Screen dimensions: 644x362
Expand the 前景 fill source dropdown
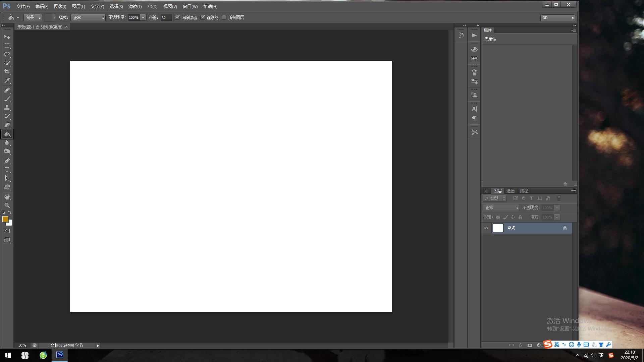33,17
